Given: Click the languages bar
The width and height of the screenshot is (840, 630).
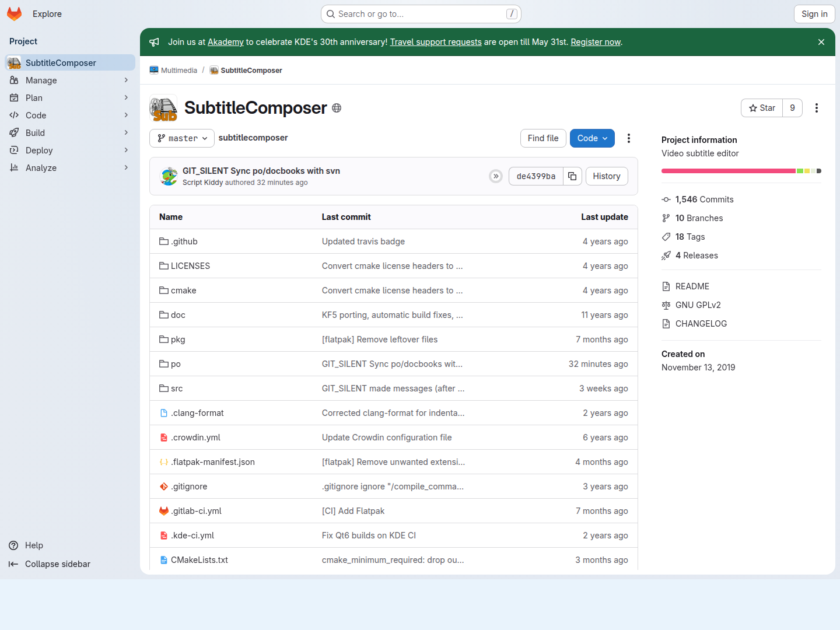Looking at the screenshot, I should (x=741, y=171).
